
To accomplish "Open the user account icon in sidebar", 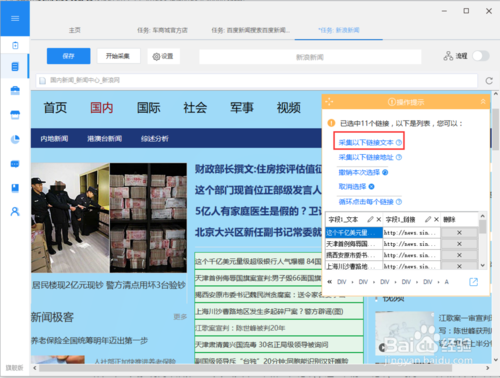I will [x=15, y=212].
